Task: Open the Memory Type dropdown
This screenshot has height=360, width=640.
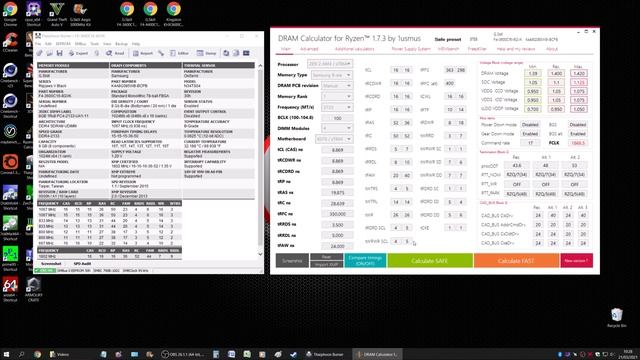Action: pos(331,75)
